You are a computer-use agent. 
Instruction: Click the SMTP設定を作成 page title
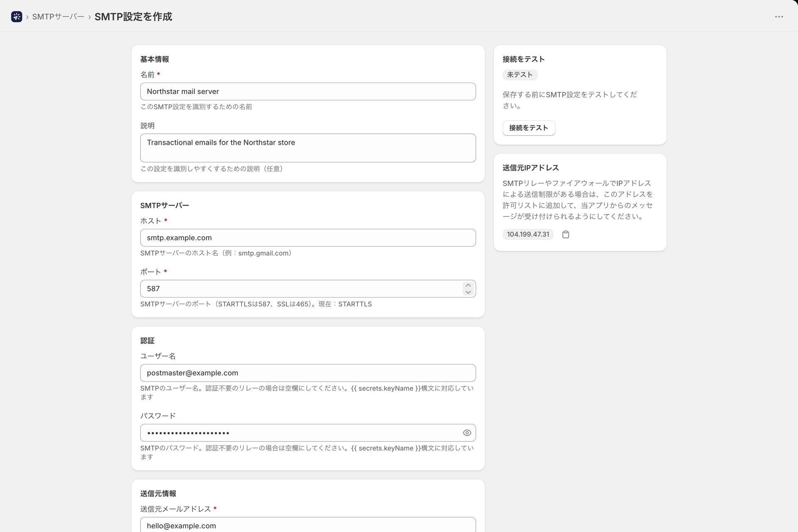(x=133, y=17)
